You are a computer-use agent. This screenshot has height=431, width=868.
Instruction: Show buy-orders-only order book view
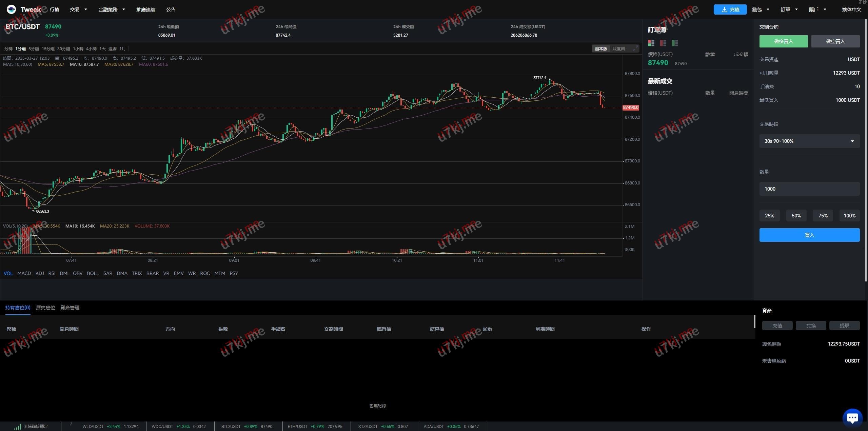675,43
